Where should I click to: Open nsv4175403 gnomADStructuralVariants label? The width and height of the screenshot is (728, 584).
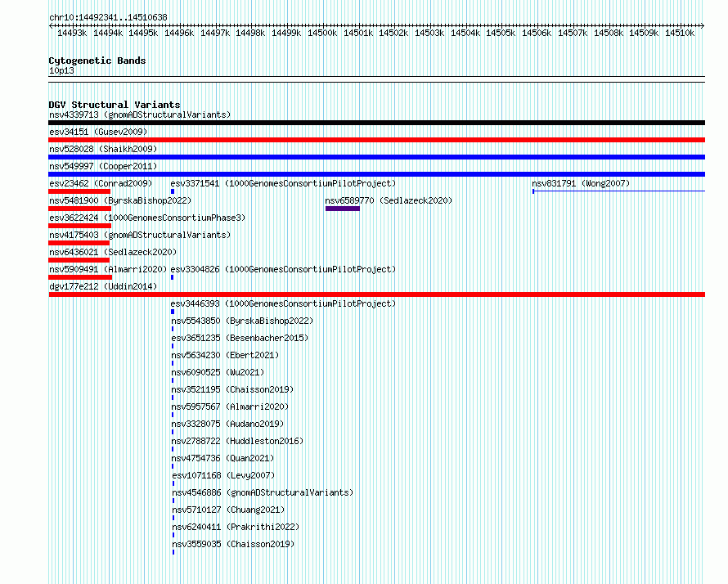(140, 235)
